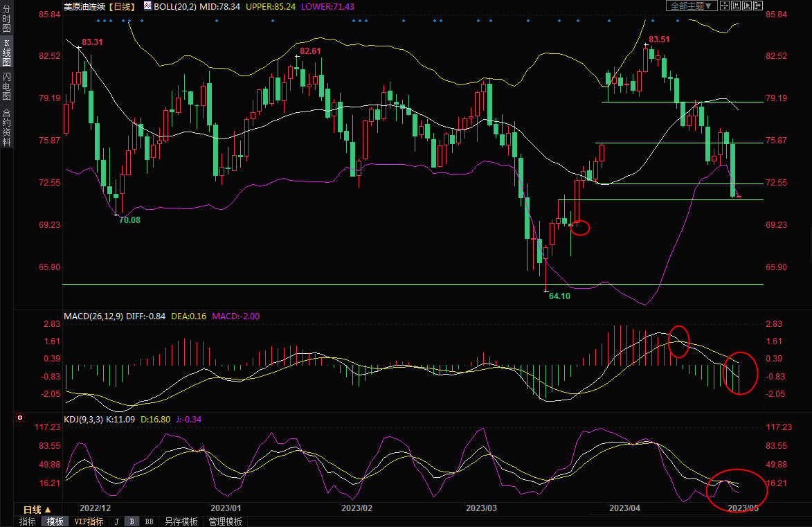812x527 pixels.
Task: Toggle the BB template button
Action: click(149, 521)
